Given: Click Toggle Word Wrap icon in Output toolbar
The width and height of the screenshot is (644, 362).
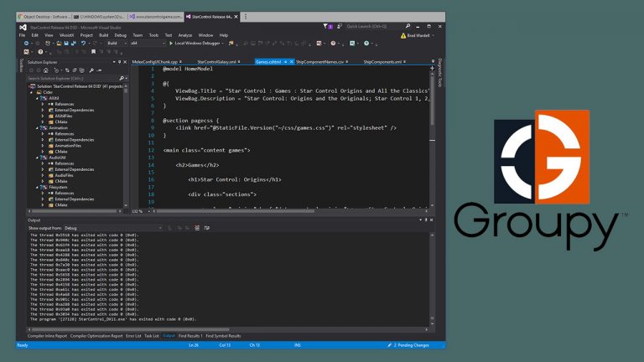Looking at the screenshot, I should (x=206, y=228).
